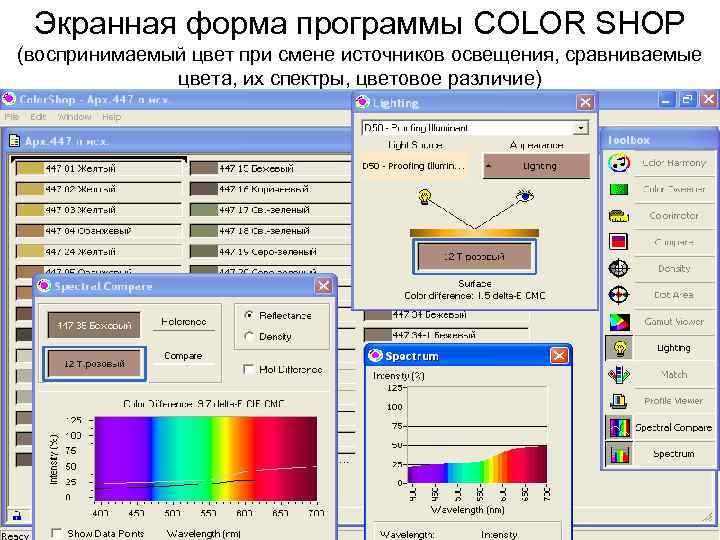
Task: Select color row 447 02 Желтый
Action: pyautogui.click(x=99, y=189)
